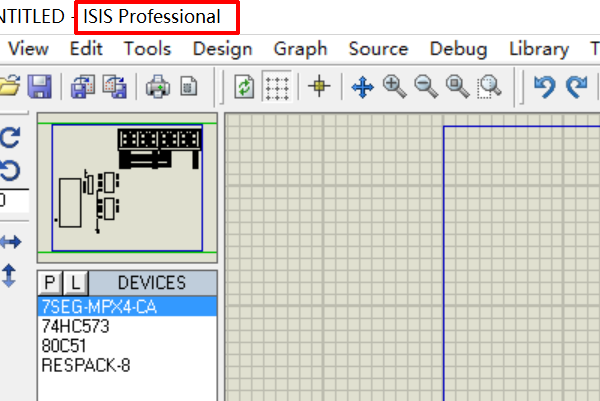Click the schematic overview thumbnail
Viewport: 600px width, 401px height.
pos(127,187)
